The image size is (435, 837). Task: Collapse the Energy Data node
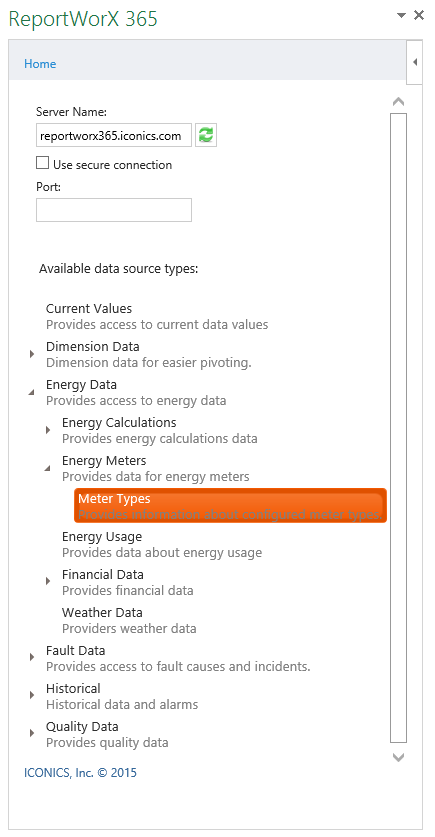point(32,392)
